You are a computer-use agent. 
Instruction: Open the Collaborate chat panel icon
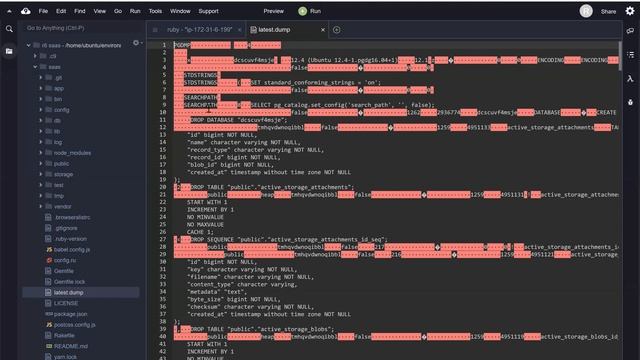coord(631,31)
